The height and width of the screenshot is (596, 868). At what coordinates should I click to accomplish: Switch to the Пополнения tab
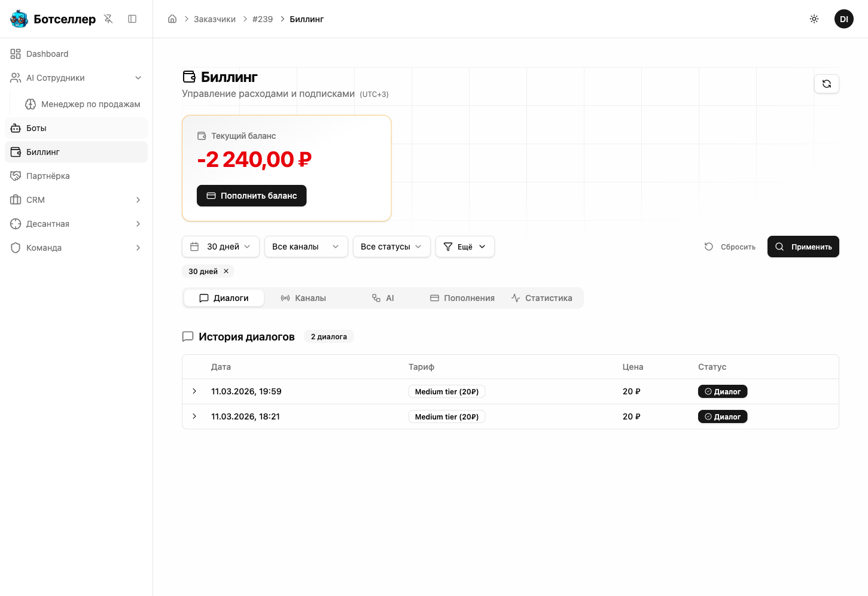point(462,298)
